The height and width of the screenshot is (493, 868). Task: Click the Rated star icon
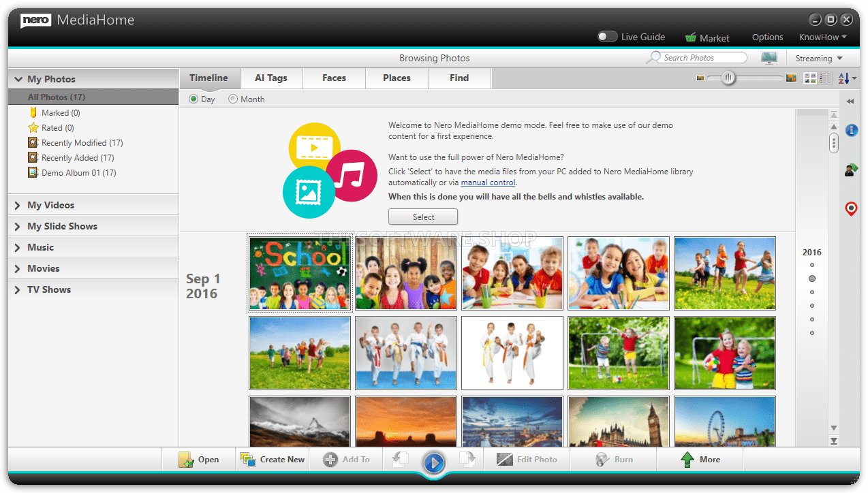33,127
